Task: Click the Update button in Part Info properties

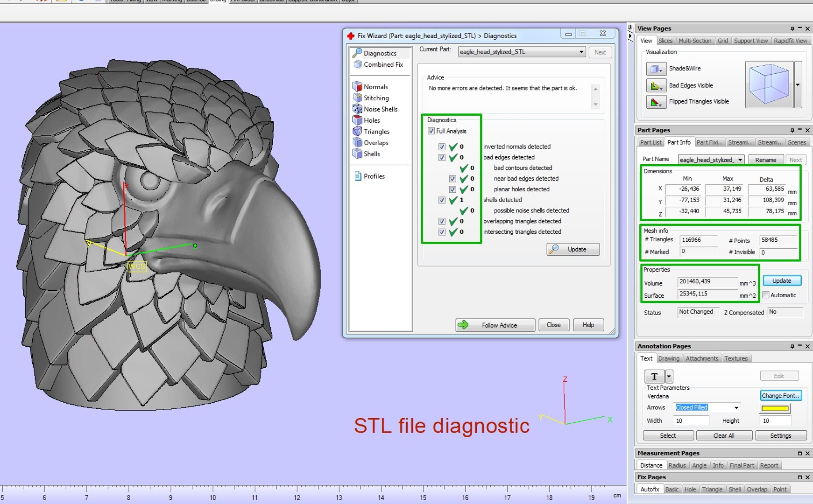Action: click(x=782, y=280)
